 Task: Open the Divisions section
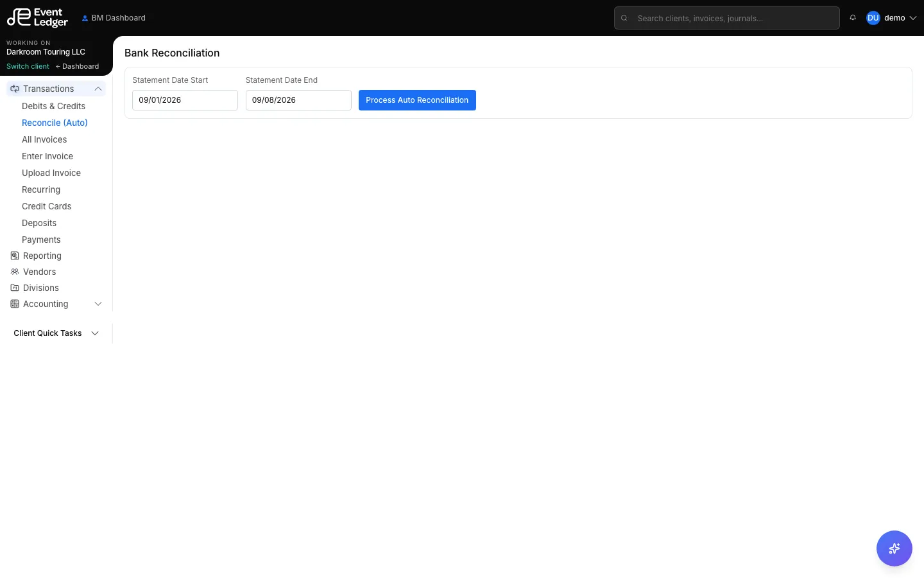click(41, 288)
